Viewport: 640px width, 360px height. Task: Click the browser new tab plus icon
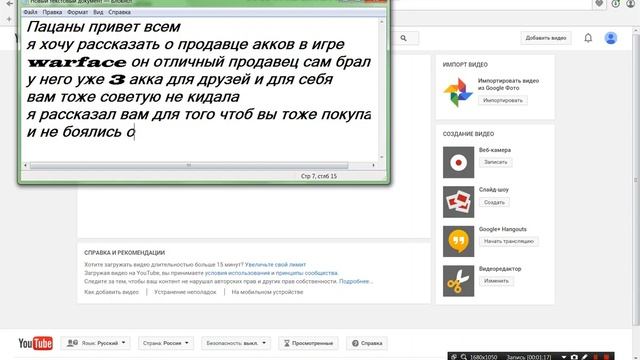click(9, 19)
